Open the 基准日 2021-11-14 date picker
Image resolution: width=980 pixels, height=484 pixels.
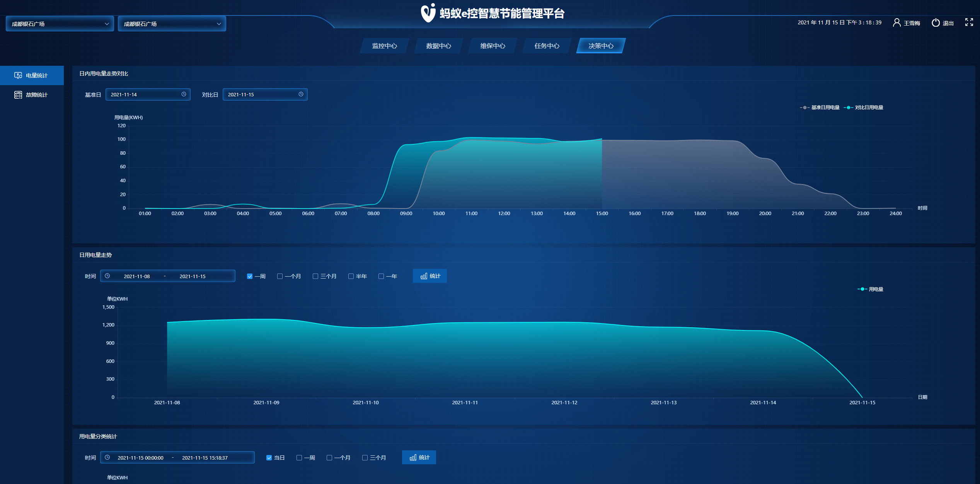click(x=148, y=94)
